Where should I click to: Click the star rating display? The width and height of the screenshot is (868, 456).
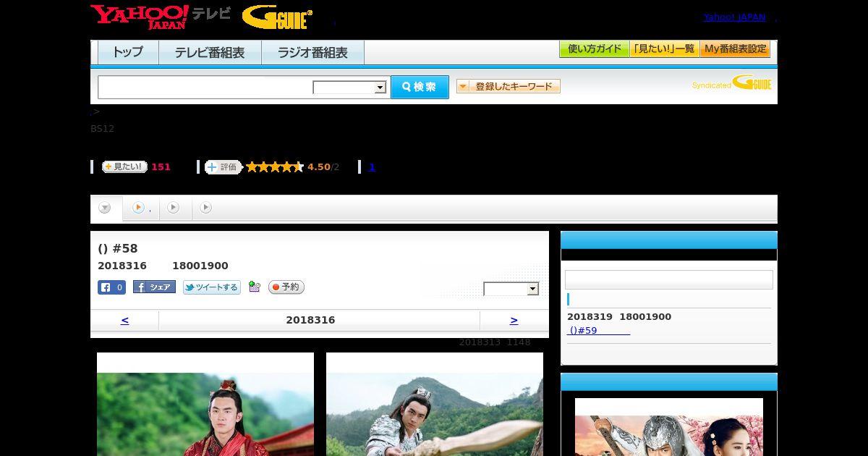click(x=275, y=167)
